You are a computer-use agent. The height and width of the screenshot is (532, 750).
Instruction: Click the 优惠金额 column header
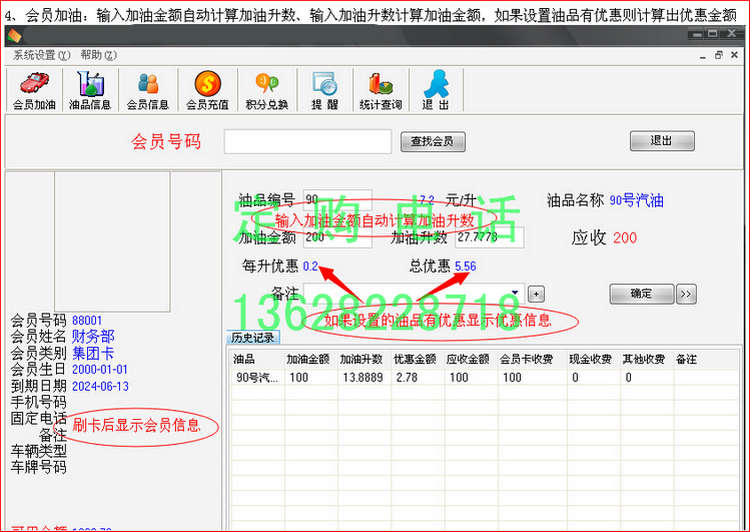[418, 359]
